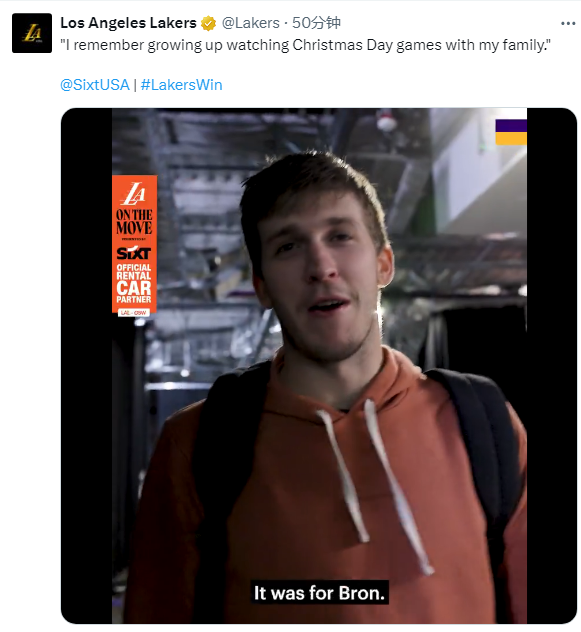Open the Los Angeles Lakers display name
Viewport: 581px width, 632px height.
pos(128,23)
